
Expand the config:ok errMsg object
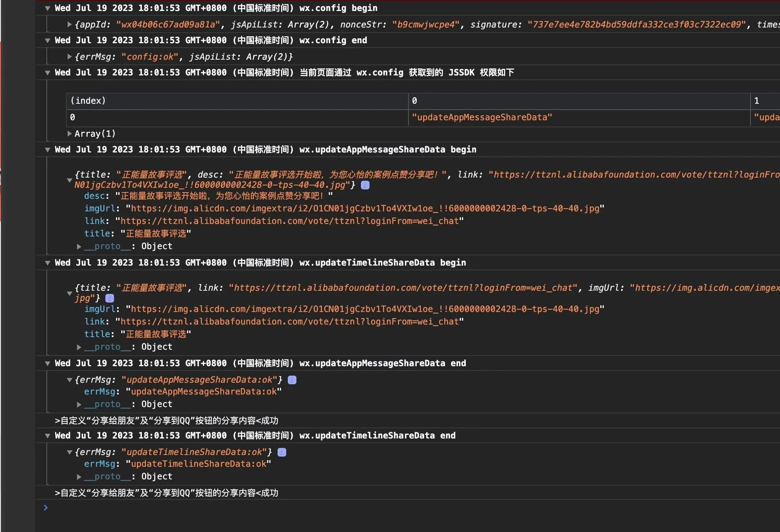click(x=70, y=57)
